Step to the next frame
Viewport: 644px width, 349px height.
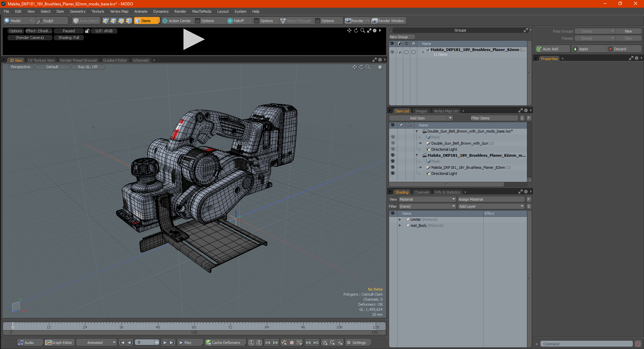tap(164, 343)
